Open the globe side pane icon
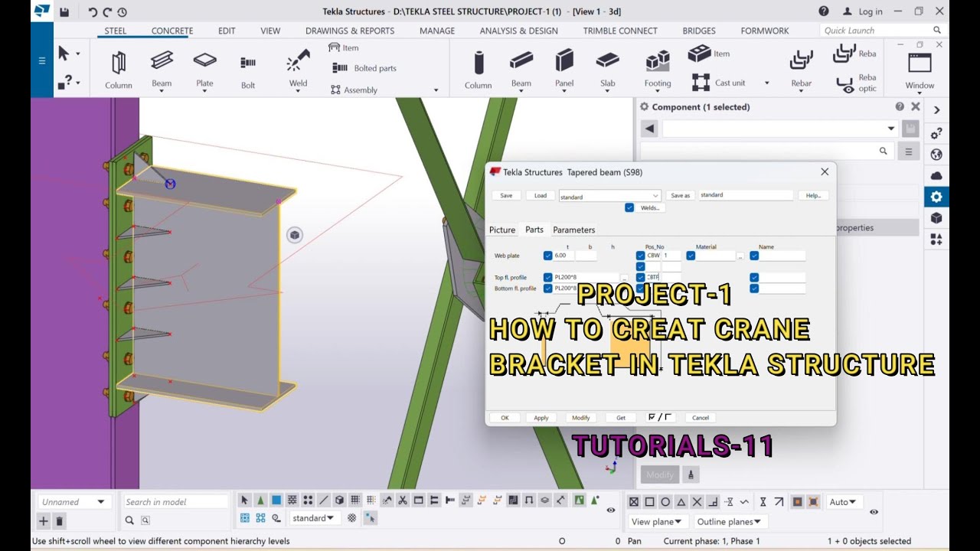This screenshot has height=551, width=980. (x=936, y=155)
